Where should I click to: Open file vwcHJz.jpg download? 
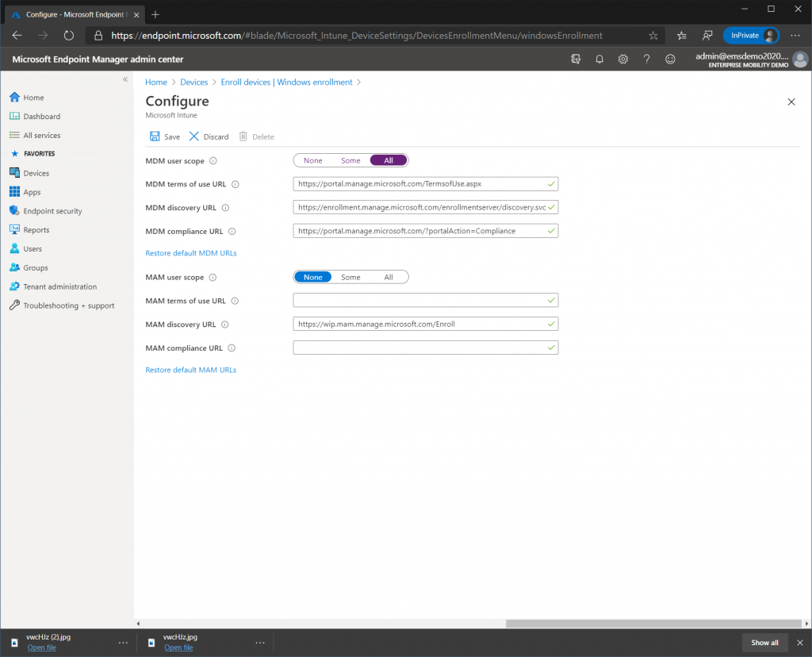click(x=178, y=647)
